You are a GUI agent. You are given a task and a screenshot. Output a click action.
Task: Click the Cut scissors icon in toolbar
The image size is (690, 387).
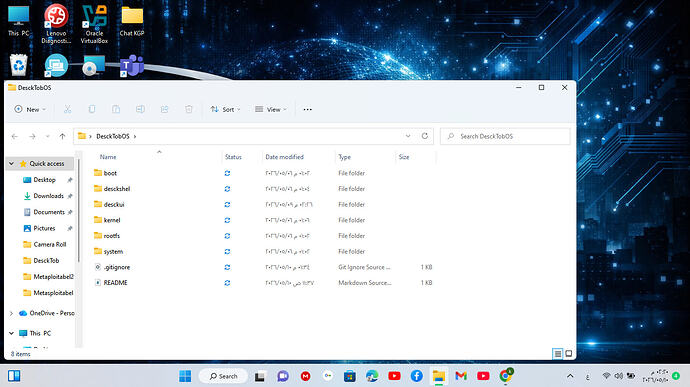(x=67, y=109)
